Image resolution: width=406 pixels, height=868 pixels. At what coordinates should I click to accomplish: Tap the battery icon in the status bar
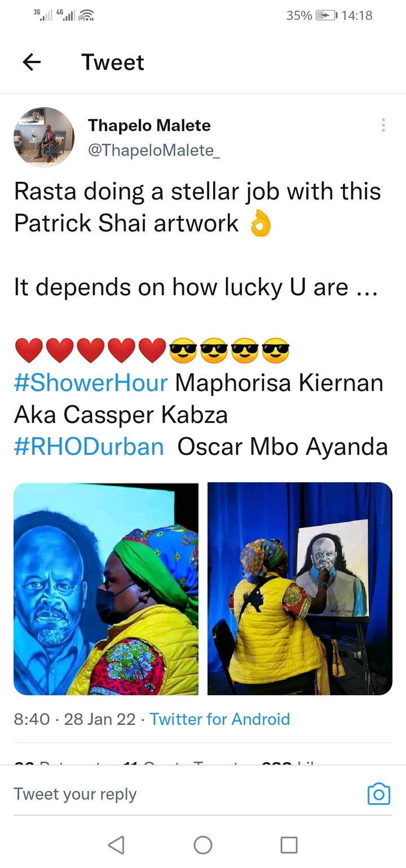(x=326, y=16)
